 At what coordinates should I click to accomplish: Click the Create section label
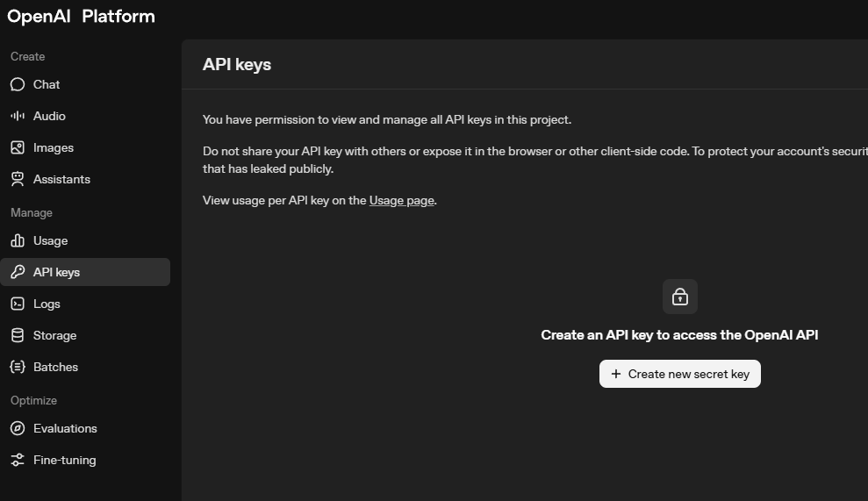coord(28,56)
